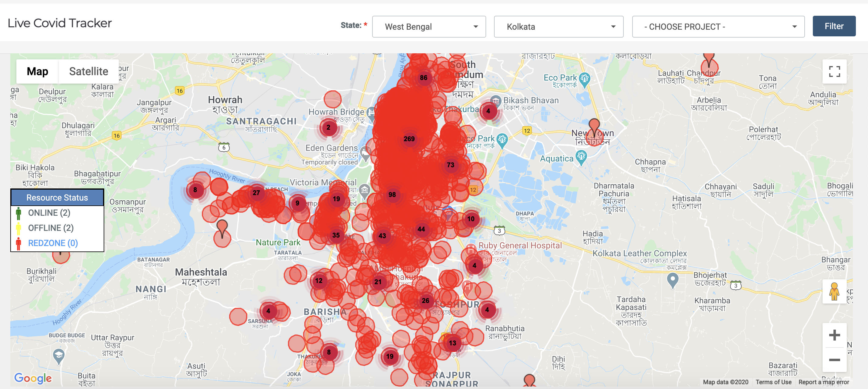Click the Street View pegman icon
The width and height of the screenshot is (868, 389).
tap(834, 291)
